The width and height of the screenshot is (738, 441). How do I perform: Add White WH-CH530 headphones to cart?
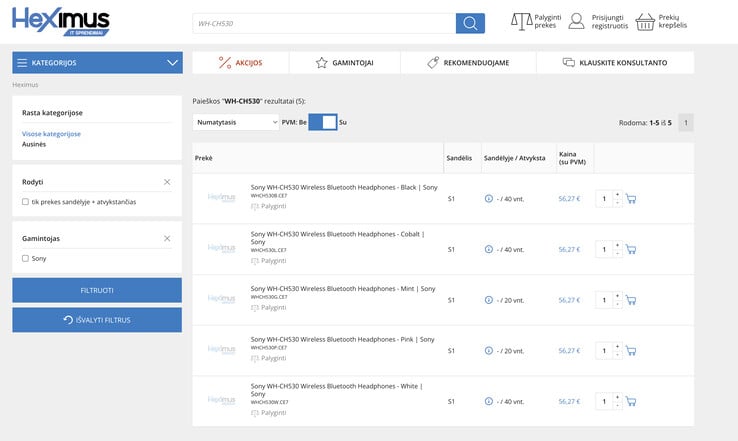point(631,401)
